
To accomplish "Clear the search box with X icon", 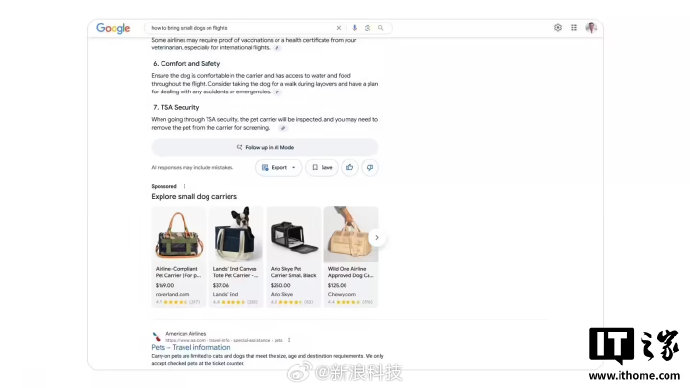I will (x=339, y=28).
